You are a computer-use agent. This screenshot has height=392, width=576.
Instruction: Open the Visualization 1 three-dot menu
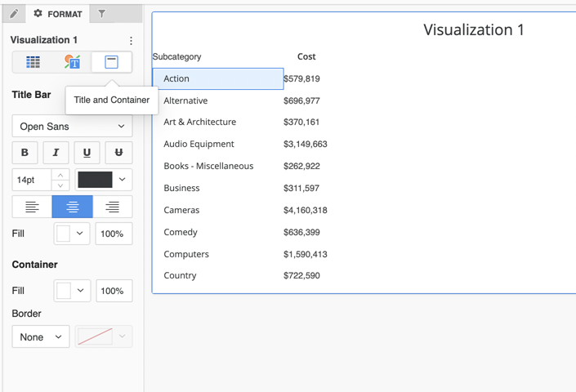(x=131, y=41)
